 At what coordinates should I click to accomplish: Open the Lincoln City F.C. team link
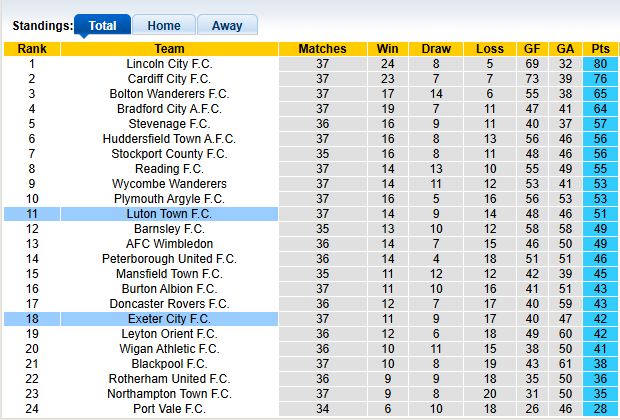pos(169,64)
